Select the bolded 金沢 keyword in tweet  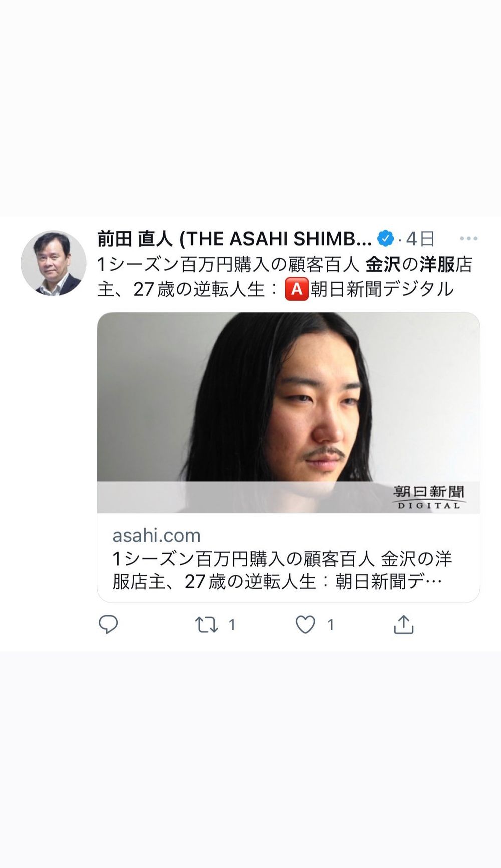tap(383, 265)
